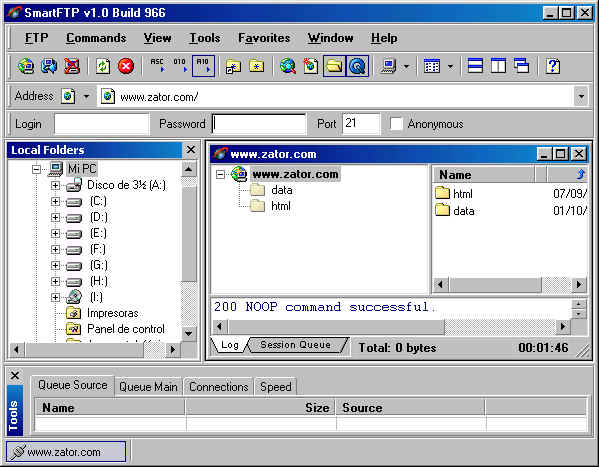599x467 pixels.
Task: Enable the Anonymous checkbox
Action: click(396, 124)
